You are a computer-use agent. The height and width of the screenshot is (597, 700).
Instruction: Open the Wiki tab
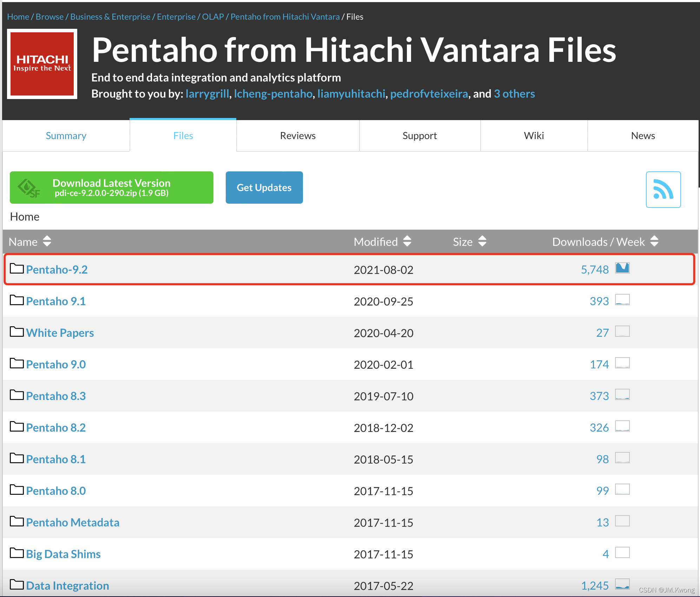534,136
